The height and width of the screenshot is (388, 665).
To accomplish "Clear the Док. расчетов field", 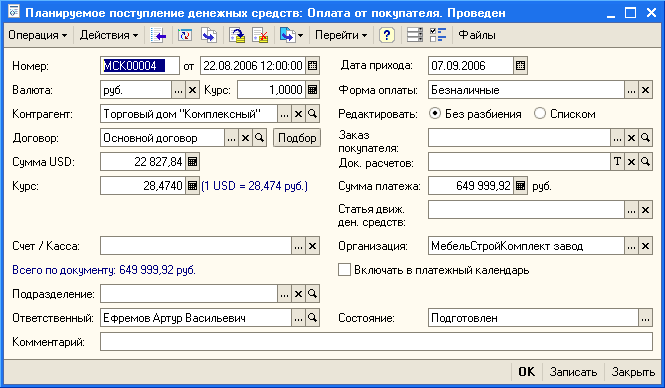I will 631,162.
